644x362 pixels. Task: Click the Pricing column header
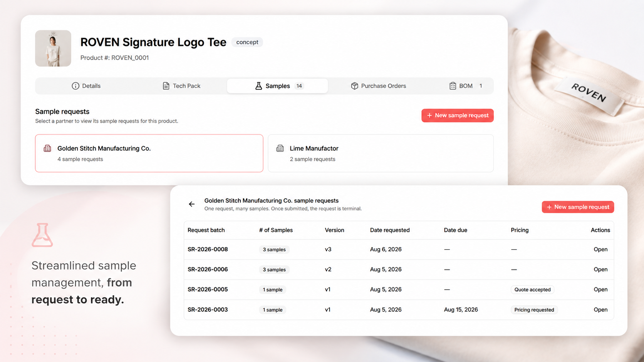point(520,230)
